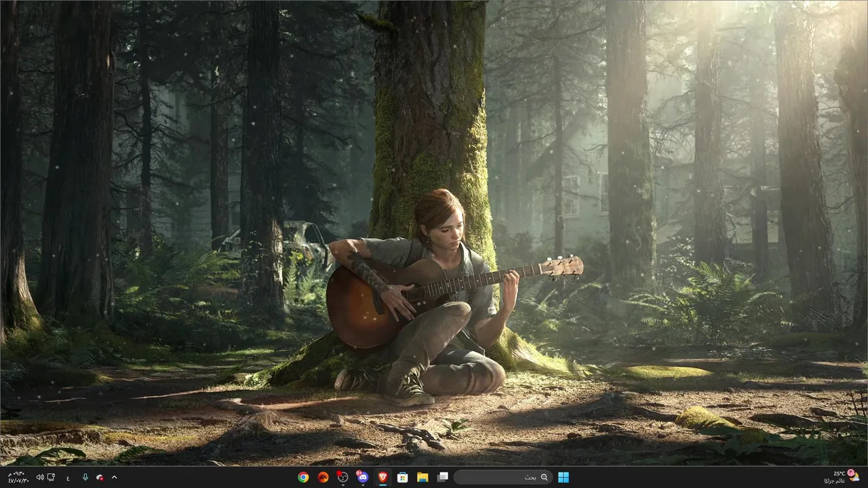Open Brave browser from the taskbar
Image resolution: width=868 pixels, height=488 pixels.
point(382,477)
